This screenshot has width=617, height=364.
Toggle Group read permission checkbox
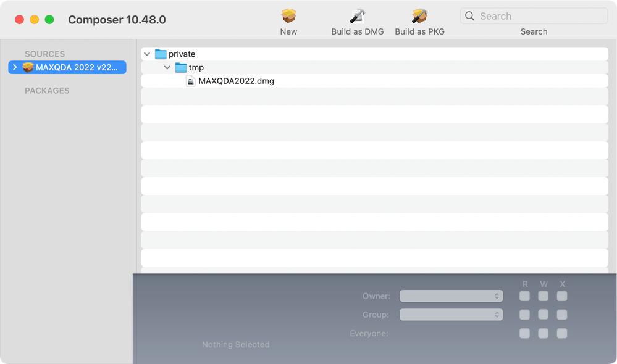524,315
